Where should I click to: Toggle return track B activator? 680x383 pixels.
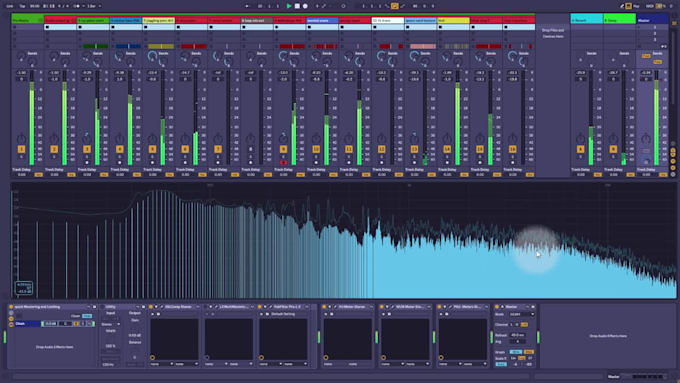613,149
